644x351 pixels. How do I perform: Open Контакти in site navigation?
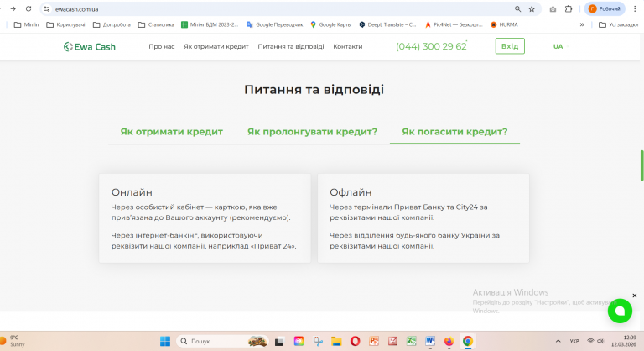pyautogui.click(x=347, y=46)
